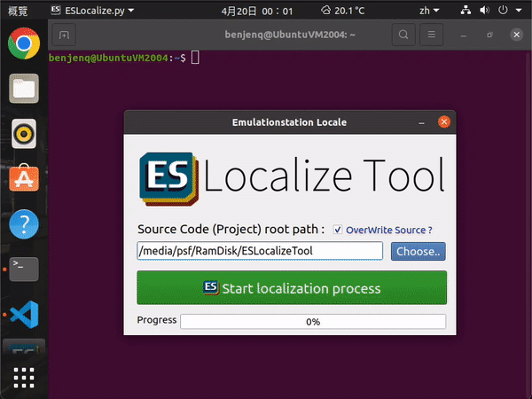
Task: Click the Source Code (Project) root path label
Action: coord(231,230)
